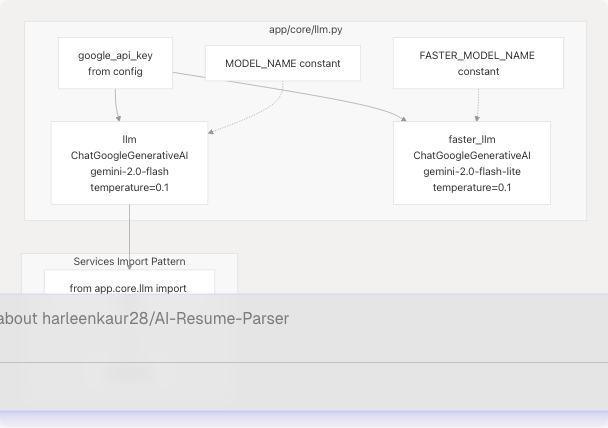The image size is (608, 428).
Task: Click the app/core/llm.py group title
Action: coord(306,31)
